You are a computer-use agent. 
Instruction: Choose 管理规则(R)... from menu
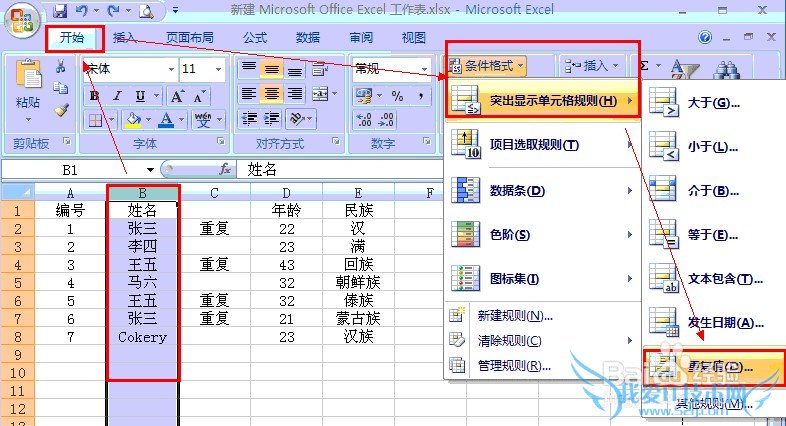click(543, 366)
